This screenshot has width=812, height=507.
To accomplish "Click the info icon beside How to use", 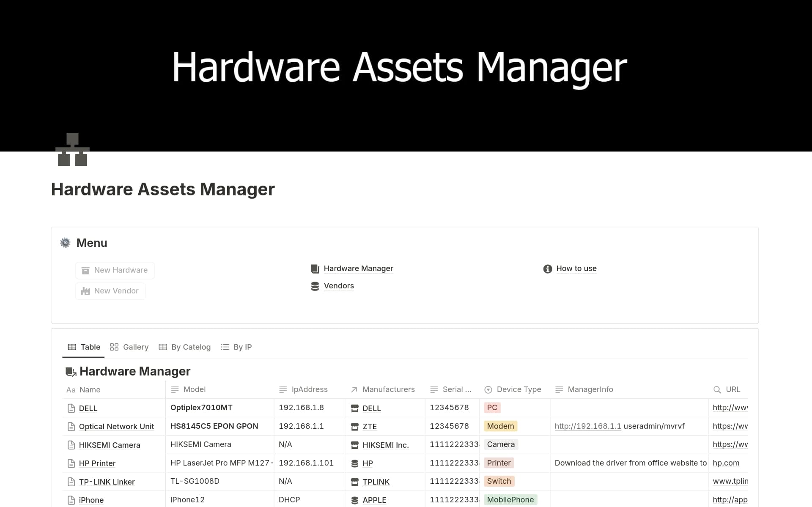I will [x=547, y=269].
